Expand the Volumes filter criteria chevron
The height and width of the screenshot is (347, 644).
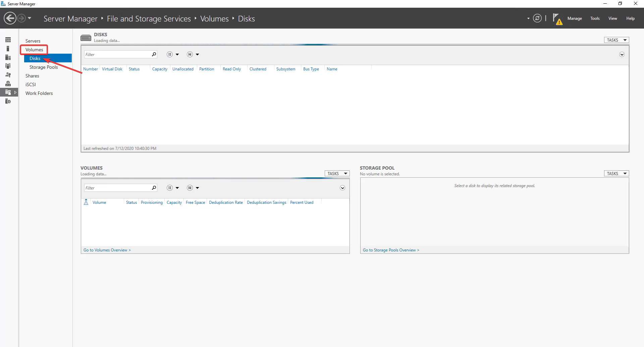click(x=342, y=188)
